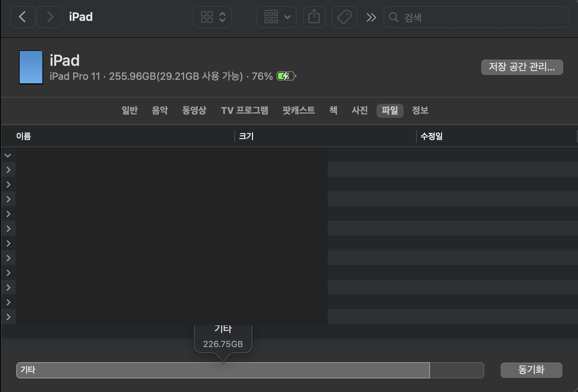The height and width of the screenshot is (392, 578).
Task: Click the share icon in toolbar
Action: click(x=314, y=17)
